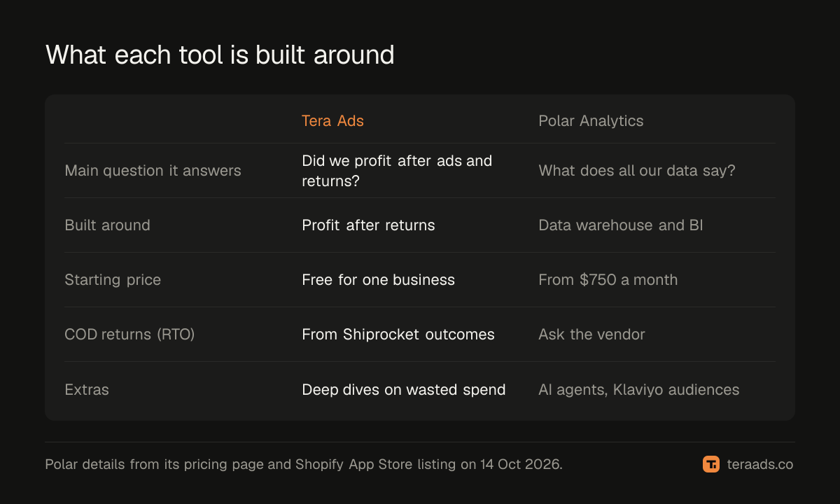Click the Tera Ads logo icon
The width and height of the screenshot is (840, 504).
tap(711, 464)
